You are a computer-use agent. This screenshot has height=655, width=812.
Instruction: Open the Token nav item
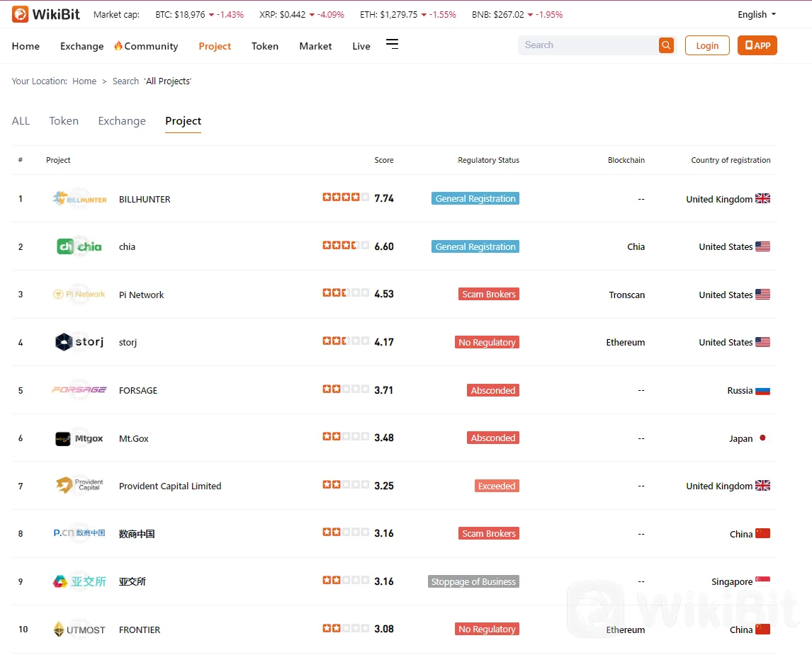pyautogui.click(x=264, y=46)
